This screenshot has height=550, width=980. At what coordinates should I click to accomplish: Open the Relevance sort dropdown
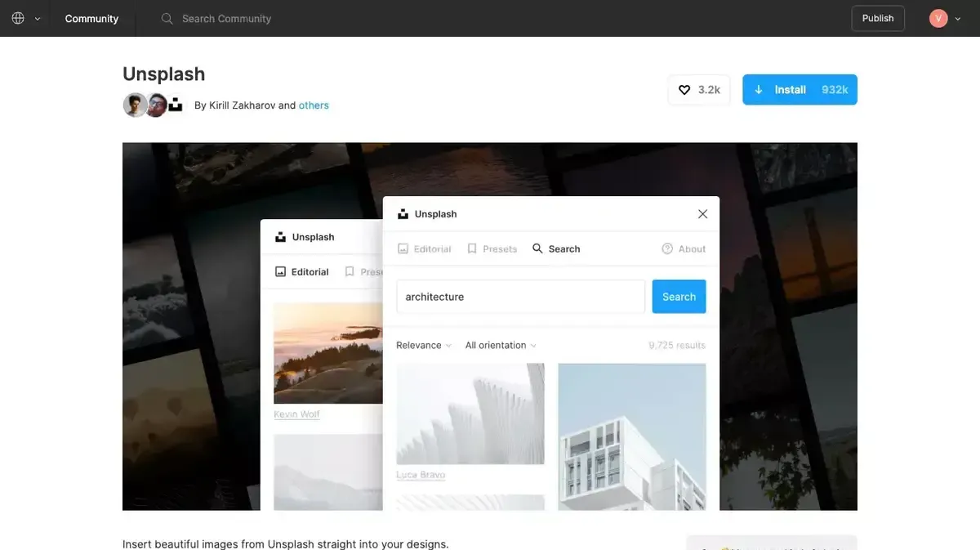423,345
